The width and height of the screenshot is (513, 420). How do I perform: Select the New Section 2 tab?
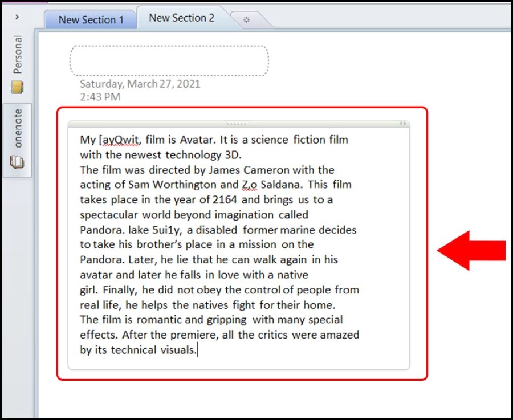(181, 18)
